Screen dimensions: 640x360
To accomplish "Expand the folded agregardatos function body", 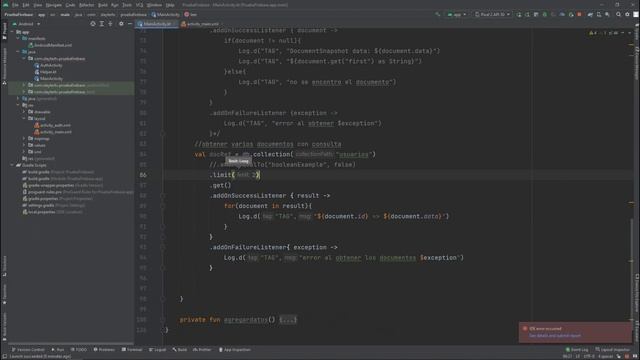I will [x=288, y=320].
